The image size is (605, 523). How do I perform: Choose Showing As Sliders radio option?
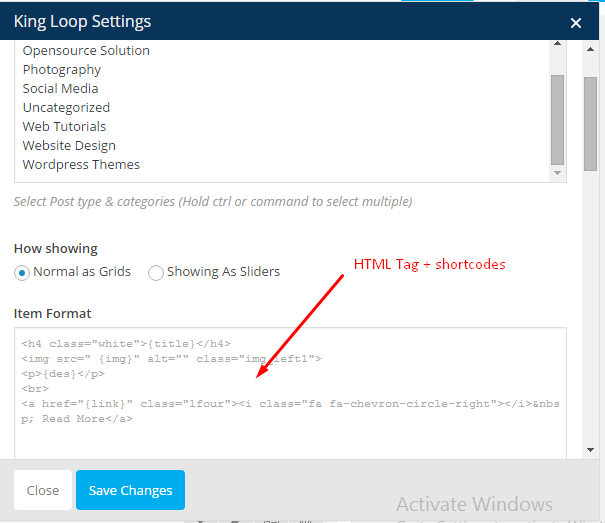pyautogui.click(x=156, y=273)
